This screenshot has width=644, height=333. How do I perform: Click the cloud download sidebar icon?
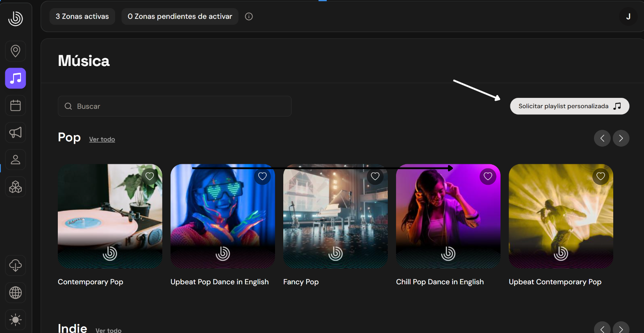coord(16,265)
